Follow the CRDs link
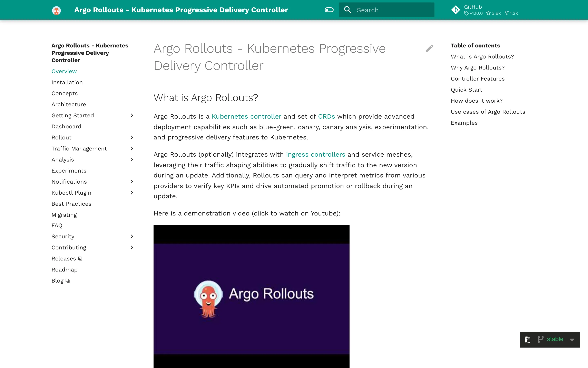The width and height of the screenshot is (588, 368). click(326, 117)
